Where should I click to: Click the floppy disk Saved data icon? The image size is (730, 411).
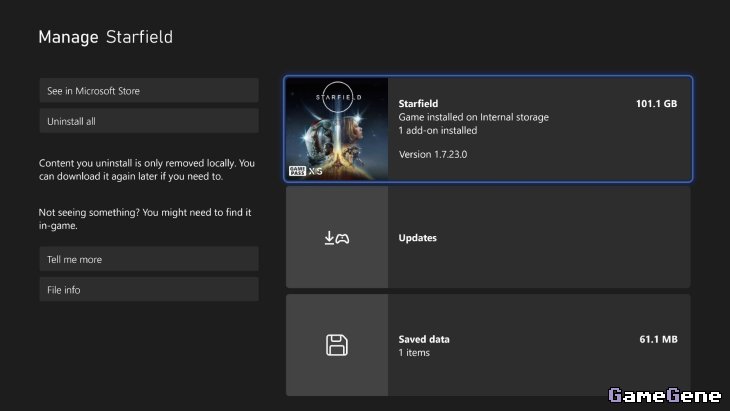click(x=337, y=345)
